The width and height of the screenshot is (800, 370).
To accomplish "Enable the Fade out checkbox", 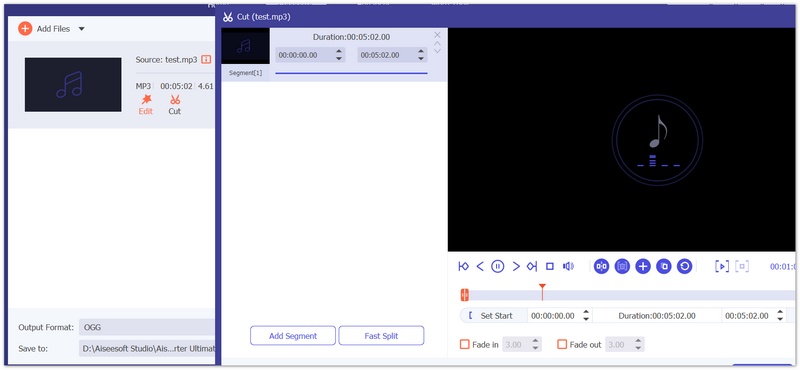I will pos(562,344).
